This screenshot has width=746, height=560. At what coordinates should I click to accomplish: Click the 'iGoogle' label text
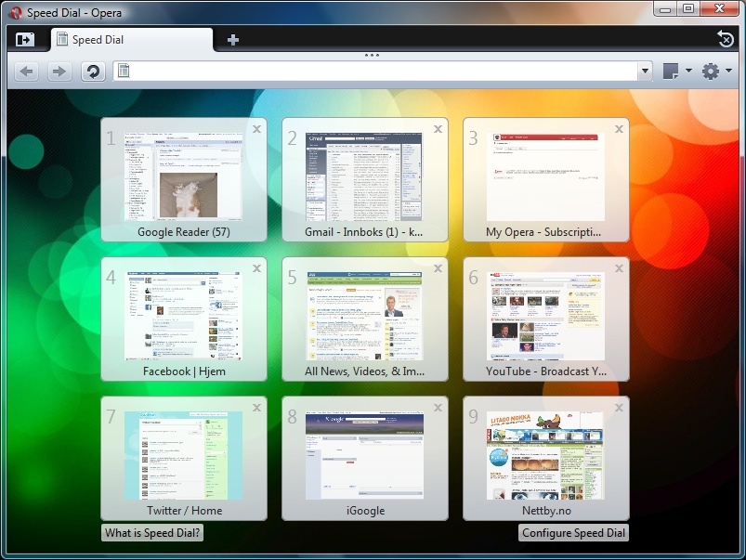365,511
